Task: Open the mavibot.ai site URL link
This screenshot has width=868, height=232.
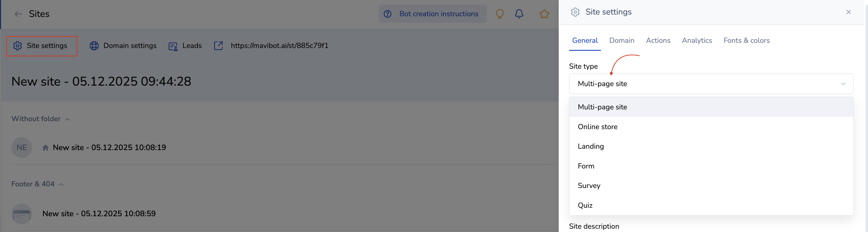Action: (279, 46)
